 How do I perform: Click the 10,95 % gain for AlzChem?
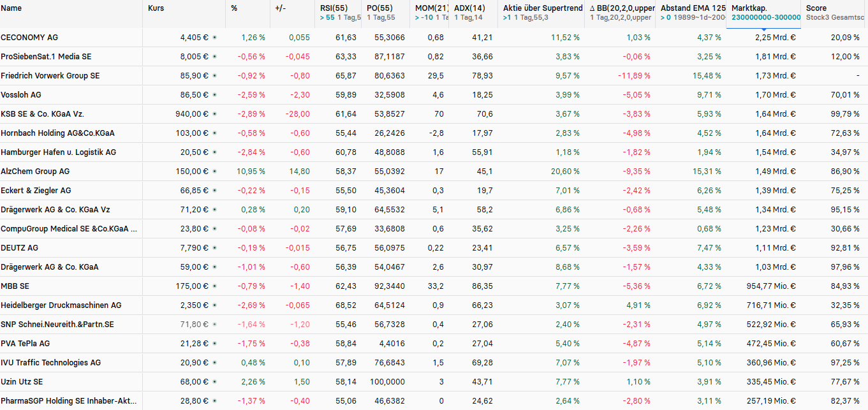pos(251,172)
